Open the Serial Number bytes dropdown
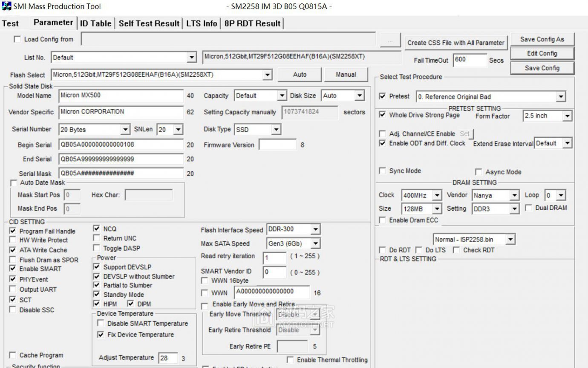Screen dimensions: 588x368 95,129
